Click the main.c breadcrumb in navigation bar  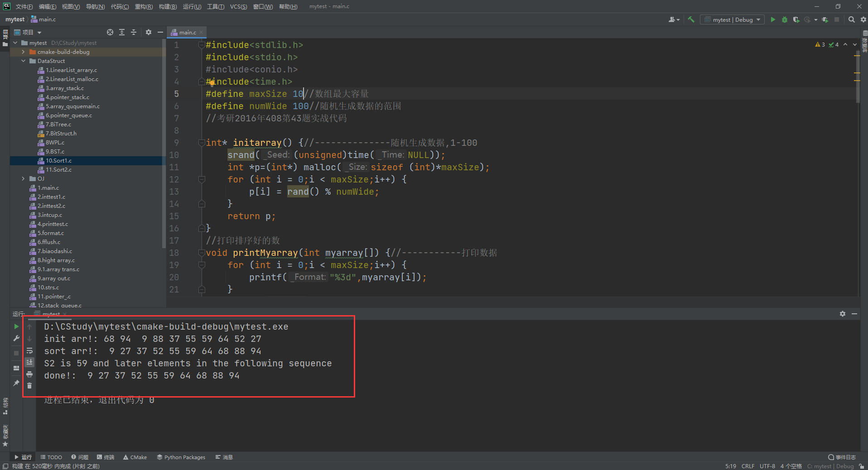(x=43, y=19)
